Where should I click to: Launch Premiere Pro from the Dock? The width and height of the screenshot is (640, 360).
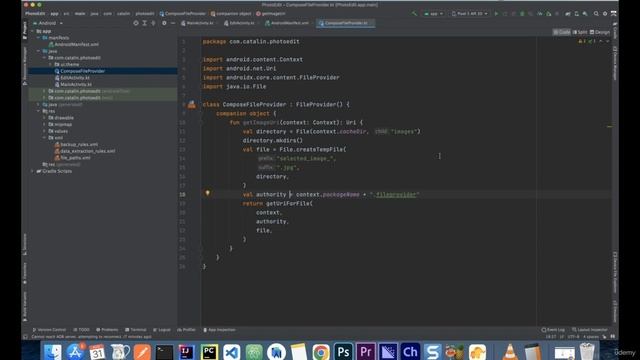point(366,352)
